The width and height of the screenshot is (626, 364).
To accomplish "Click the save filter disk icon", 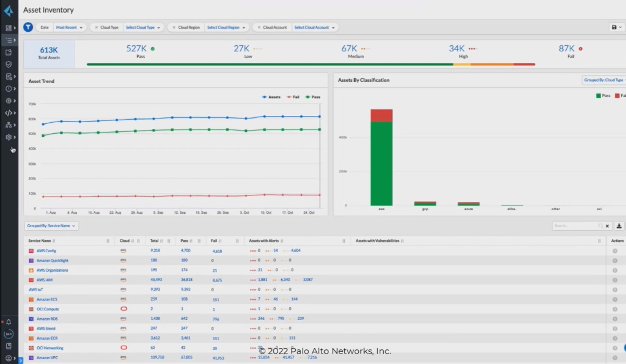I will pyautogui.click(x=614, y=27).
